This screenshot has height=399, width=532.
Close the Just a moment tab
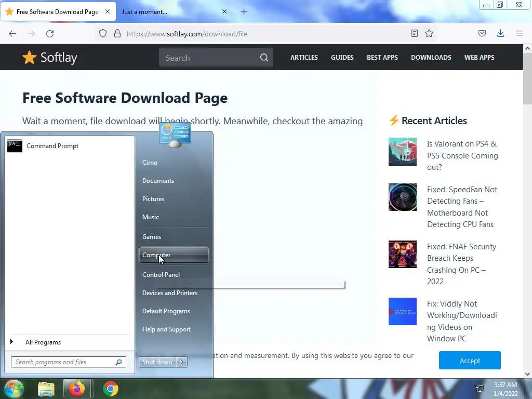point(224,11)
